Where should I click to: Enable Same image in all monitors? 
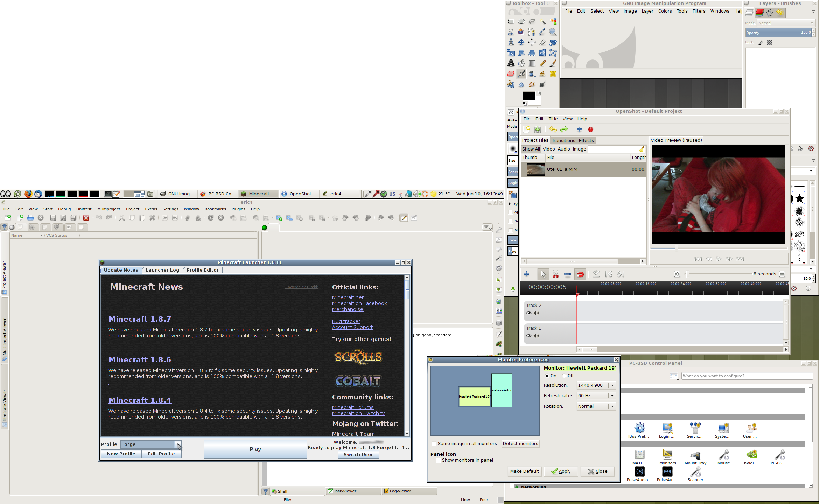point(434,444)
